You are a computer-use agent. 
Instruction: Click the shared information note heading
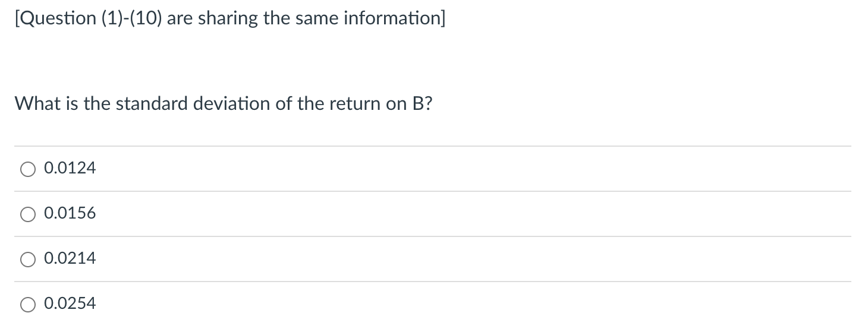click(229, 19)
